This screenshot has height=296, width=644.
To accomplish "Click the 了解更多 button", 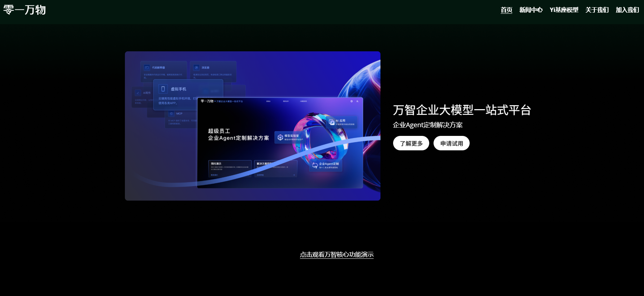I will tap(411, 143).
